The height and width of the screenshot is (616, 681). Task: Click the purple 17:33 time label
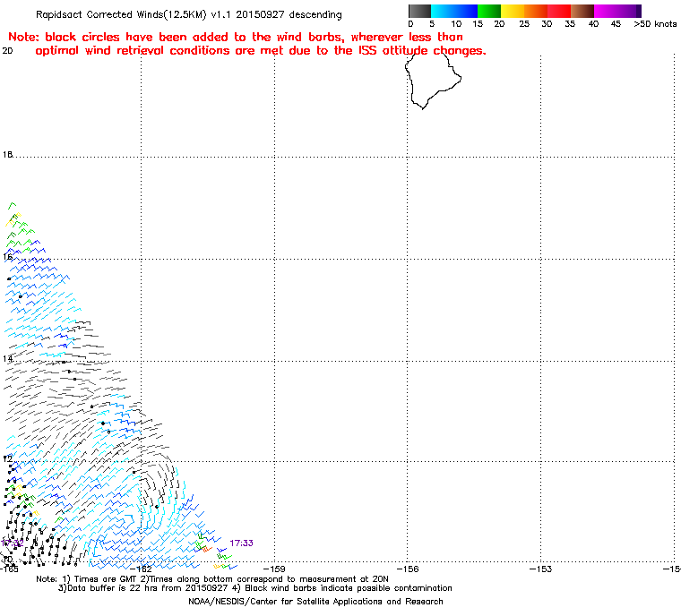(241, 543)
